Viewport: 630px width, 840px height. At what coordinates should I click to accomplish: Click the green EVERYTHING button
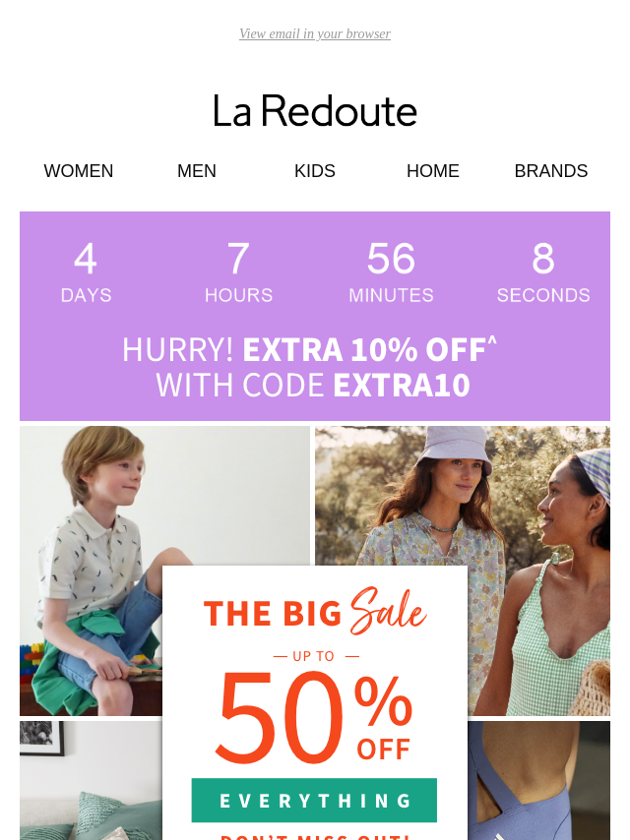point(314,801)
